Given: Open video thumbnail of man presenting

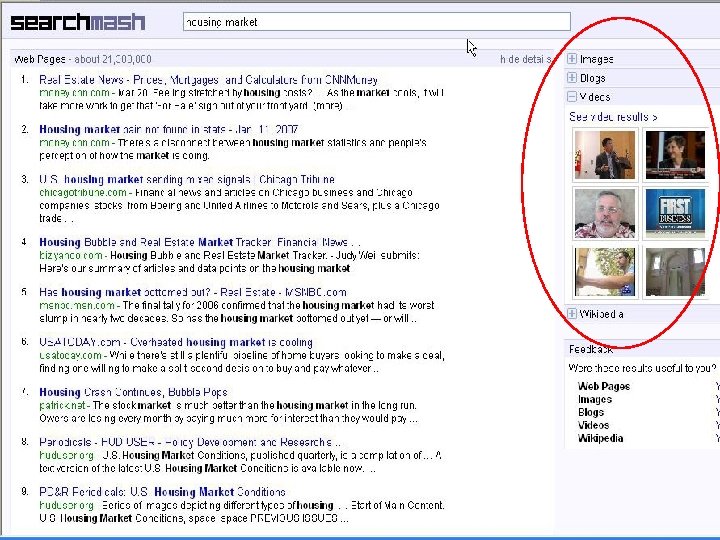Looking at the screenshot, I should coord(605,155).
